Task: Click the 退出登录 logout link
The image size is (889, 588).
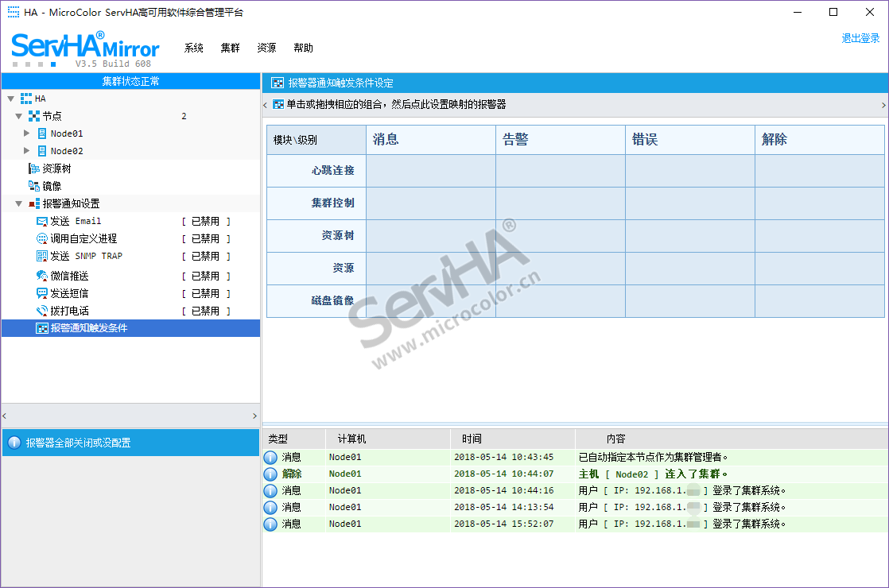Action: point(860,38)
